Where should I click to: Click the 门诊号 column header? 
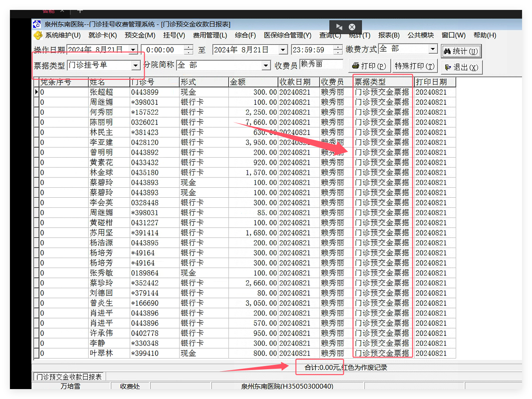coord(155,82)
